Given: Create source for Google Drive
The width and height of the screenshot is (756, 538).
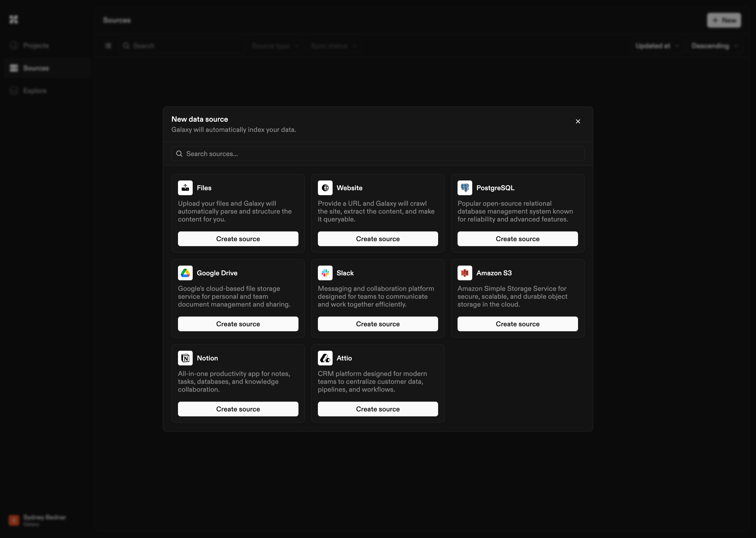Looking at the screenshot, I should click(238, 324).
